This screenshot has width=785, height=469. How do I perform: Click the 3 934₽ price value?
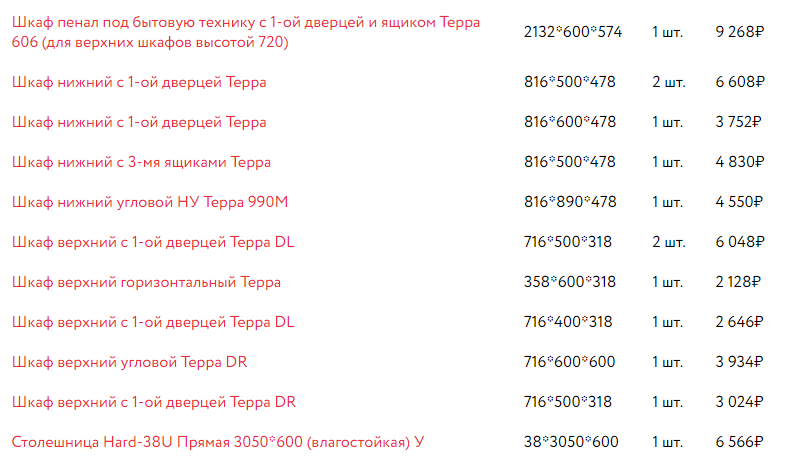click(740, 362)
